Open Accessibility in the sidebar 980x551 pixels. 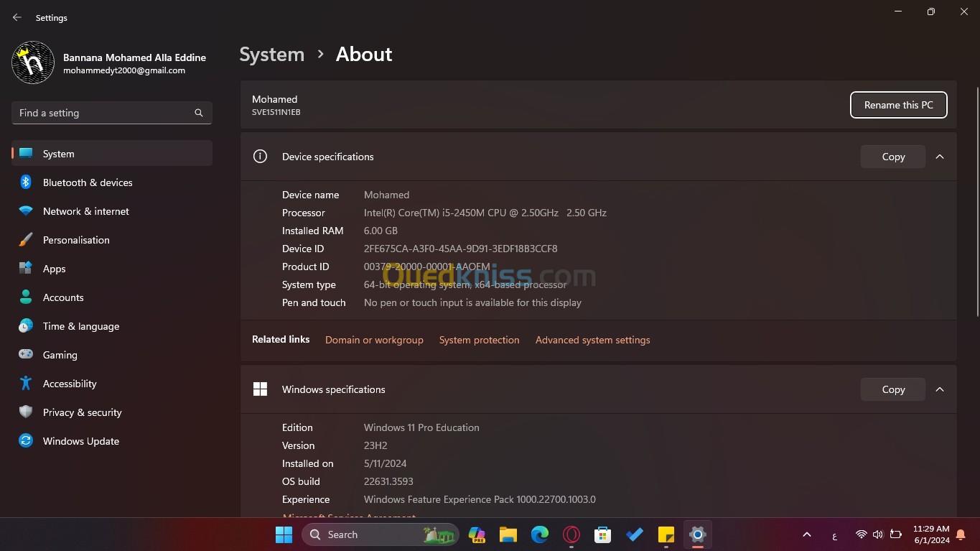tap(112, 384)
